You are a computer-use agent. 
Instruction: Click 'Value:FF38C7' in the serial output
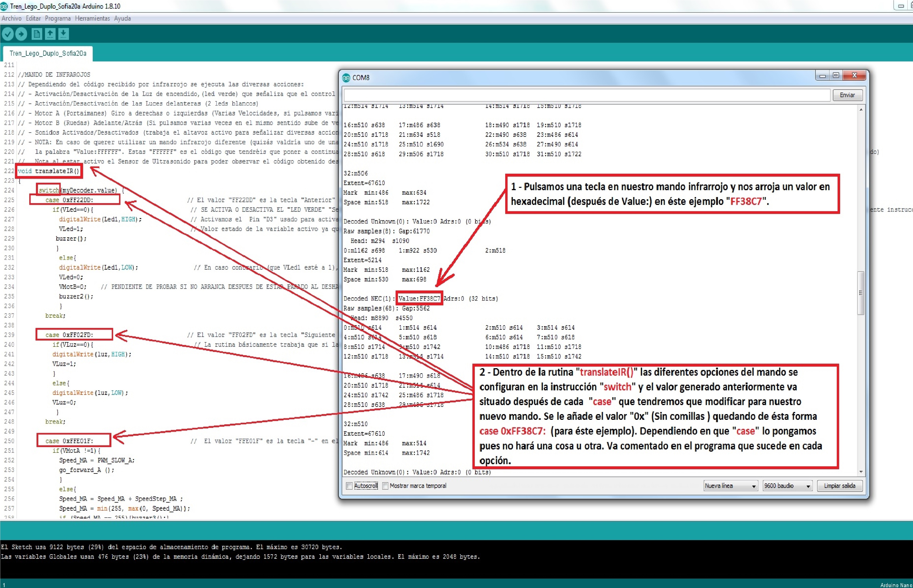click(x=419, y=299)
